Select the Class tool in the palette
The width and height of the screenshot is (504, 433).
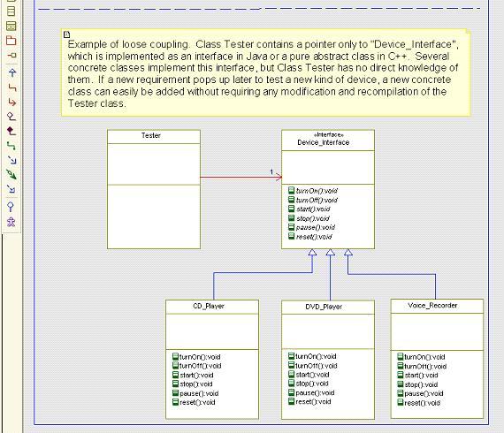[x=11, y=11]
